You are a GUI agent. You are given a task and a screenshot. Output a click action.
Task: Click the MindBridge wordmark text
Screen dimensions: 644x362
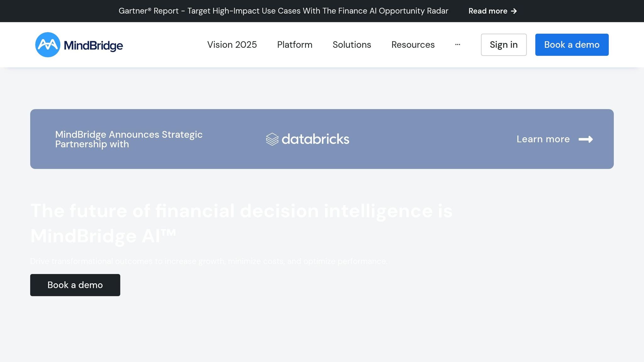93,45
